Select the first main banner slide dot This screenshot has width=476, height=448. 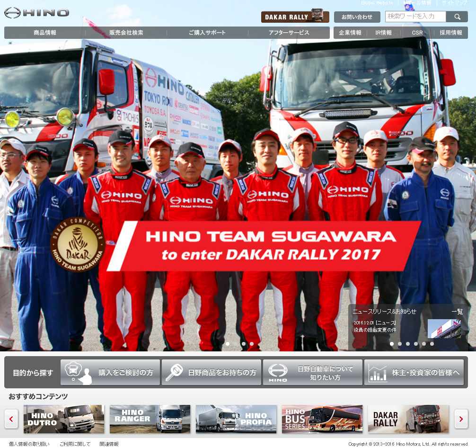228,344
